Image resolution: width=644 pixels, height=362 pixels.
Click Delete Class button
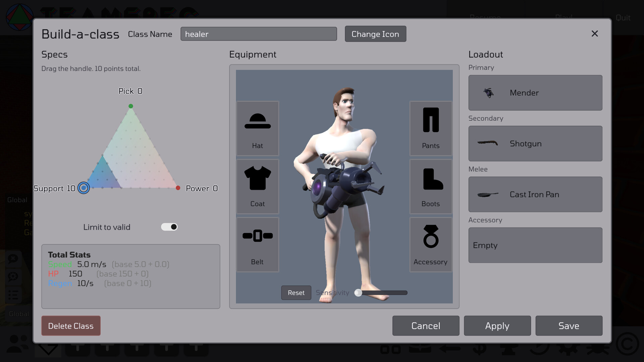71,326
